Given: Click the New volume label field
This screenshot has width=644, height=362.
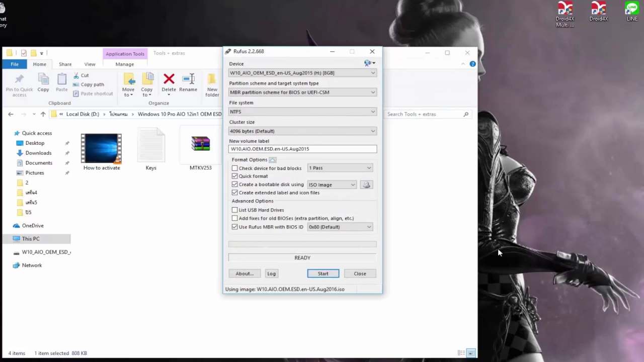Looking at the screenshot, I should [x=302, y=149].
